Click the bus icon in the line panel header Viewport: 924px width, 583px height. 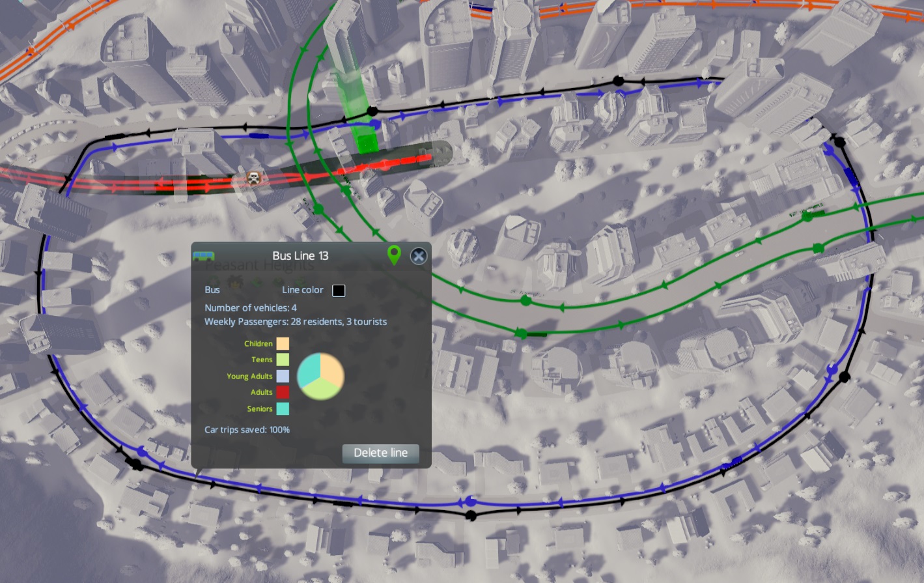pyautogui.click(x=203, y=256)
